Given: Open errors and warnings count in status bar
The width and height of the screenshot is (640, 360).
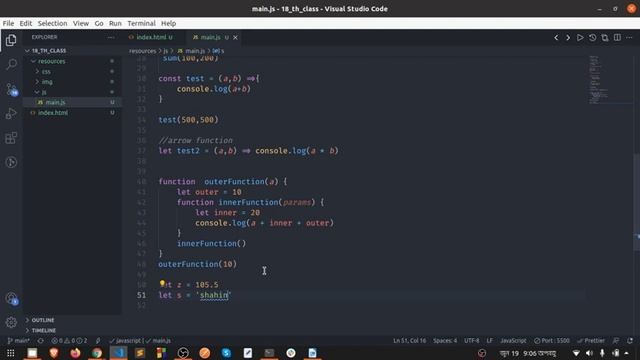Looking at the screenshot, I should coord(69,340).
